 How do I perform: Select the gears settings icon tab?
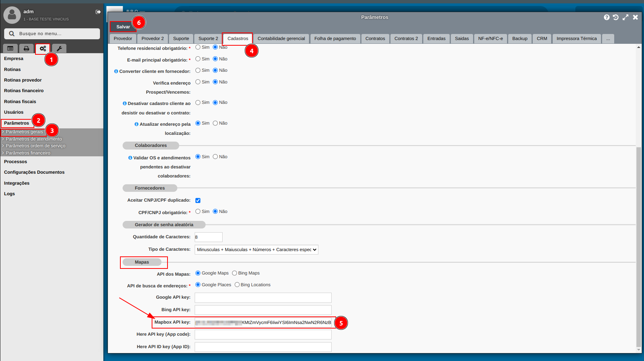tap(43, 48)
